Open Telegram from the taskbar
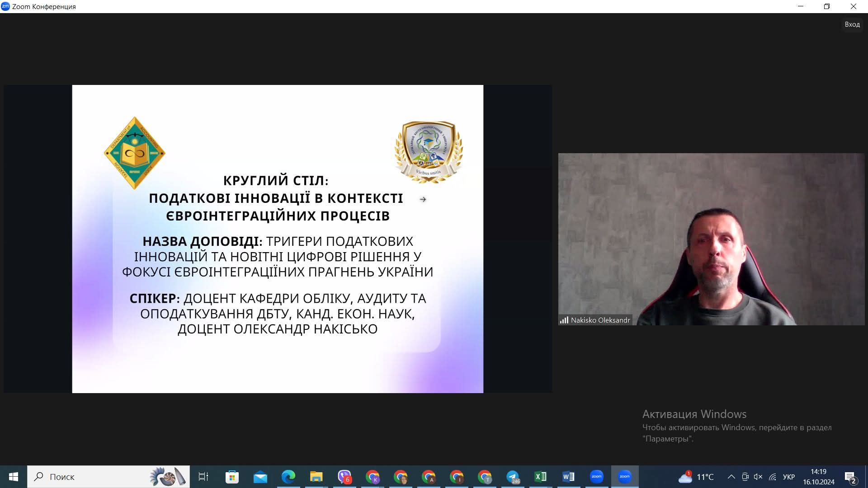Image resolution: width=868 pixels, height=488 pixels. tap(513, 477)
